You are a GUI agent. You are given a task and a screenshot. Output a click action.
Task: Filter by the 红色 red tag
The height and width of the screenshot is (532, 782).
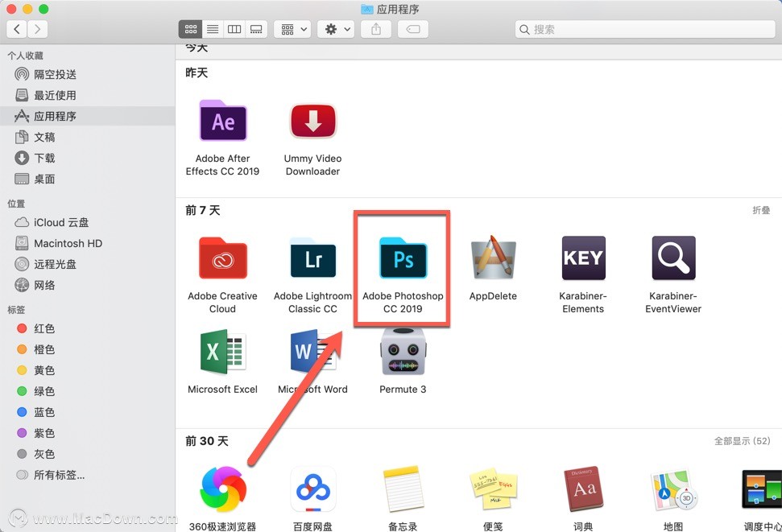pyautogui.click(x=87, y=328)
